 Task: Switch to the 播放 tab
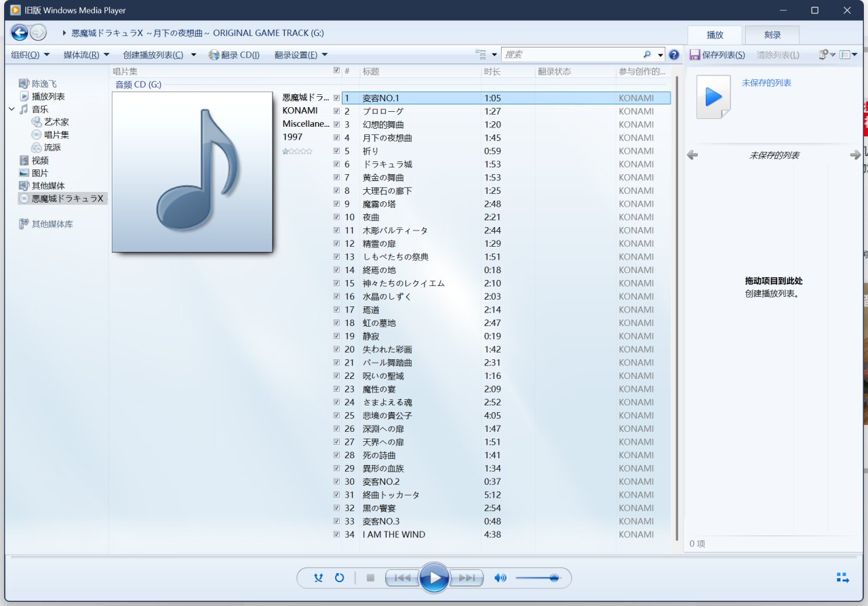715,35
